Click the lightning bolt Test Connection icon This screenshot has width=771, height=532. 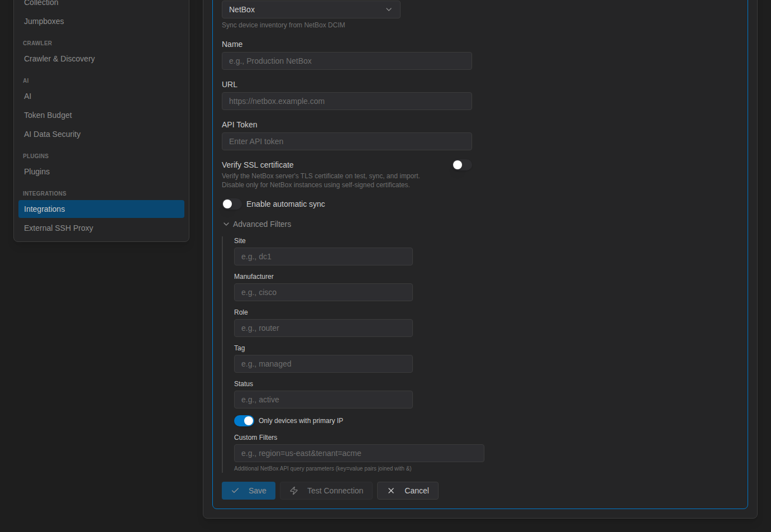point(294,491)
